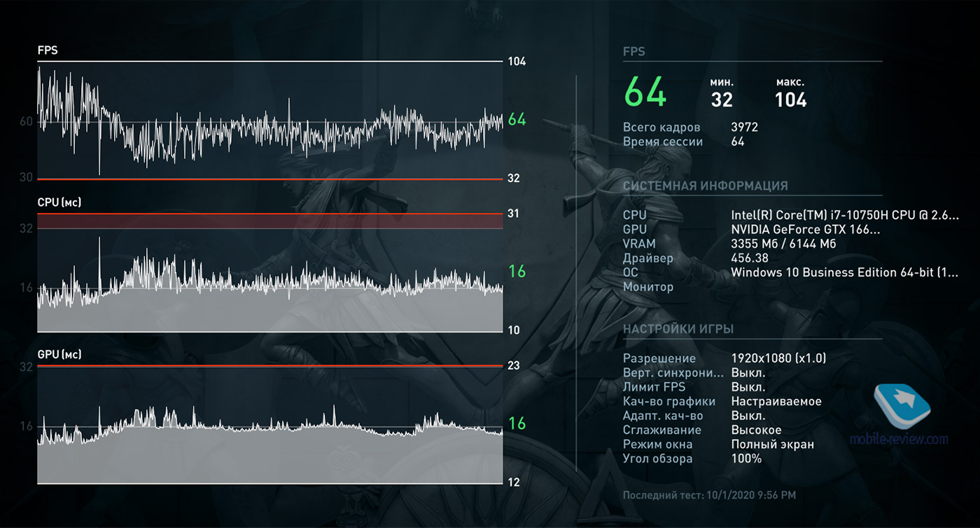Click the 'Время сессии' label
980x528 pixels.
click(x=663, y=142)
